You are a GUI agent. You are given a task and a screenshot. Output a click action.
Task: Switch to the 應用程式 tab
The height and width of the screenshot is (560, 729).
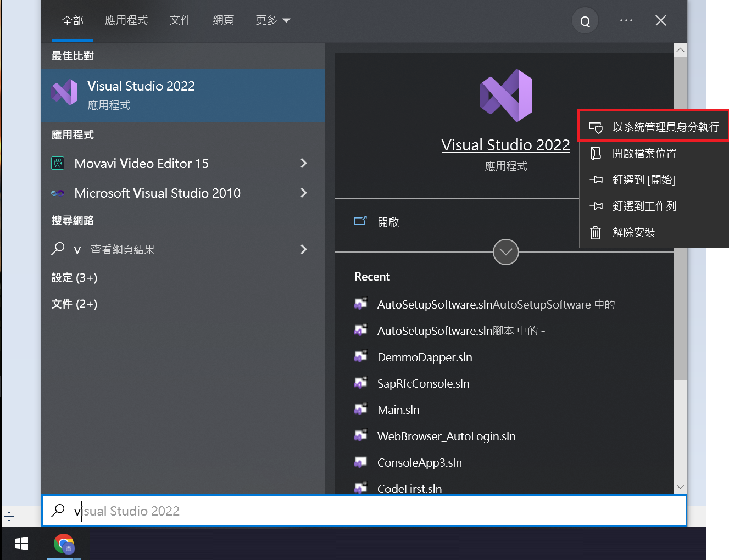tap(126, 20)
